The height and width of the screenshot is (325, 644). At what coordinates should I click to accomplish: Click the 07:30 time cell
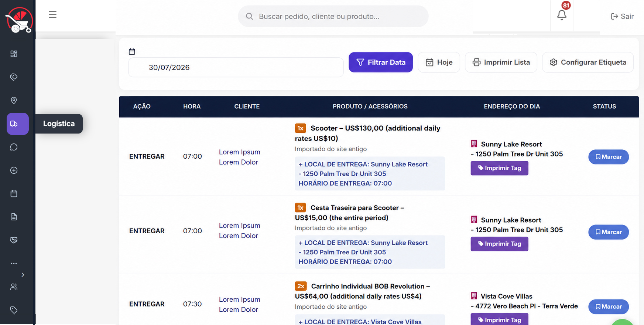click(192, 304)
